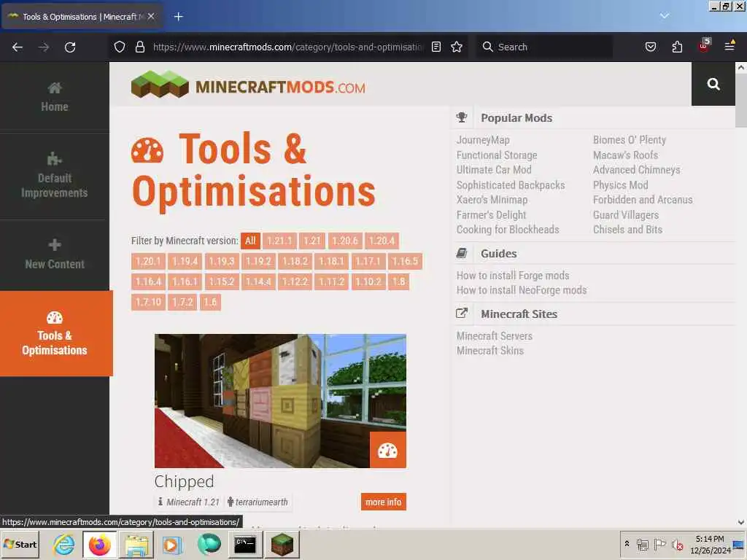The image size is (747, 560).
Task: Filter by Minecraft version 1.19.2
Action: tap(259, 262)
